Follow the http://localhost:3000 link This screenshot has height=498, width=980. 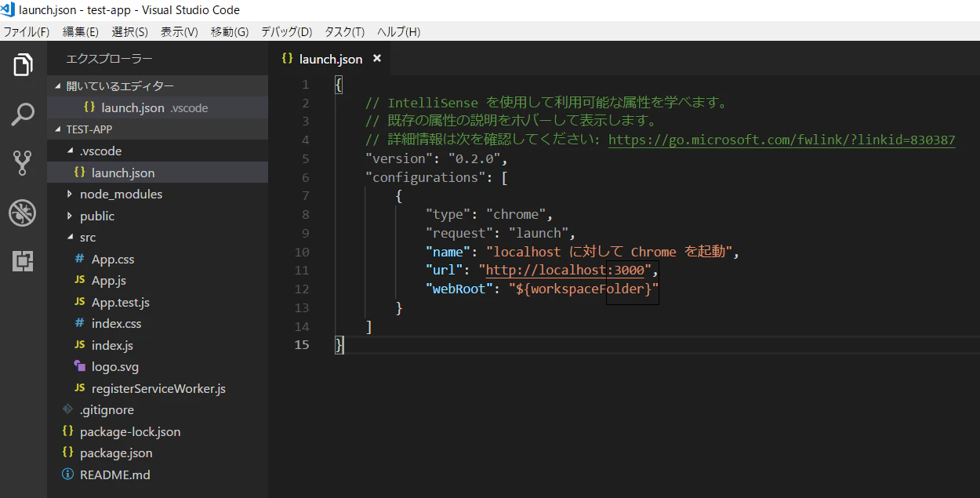click(564, 271)
